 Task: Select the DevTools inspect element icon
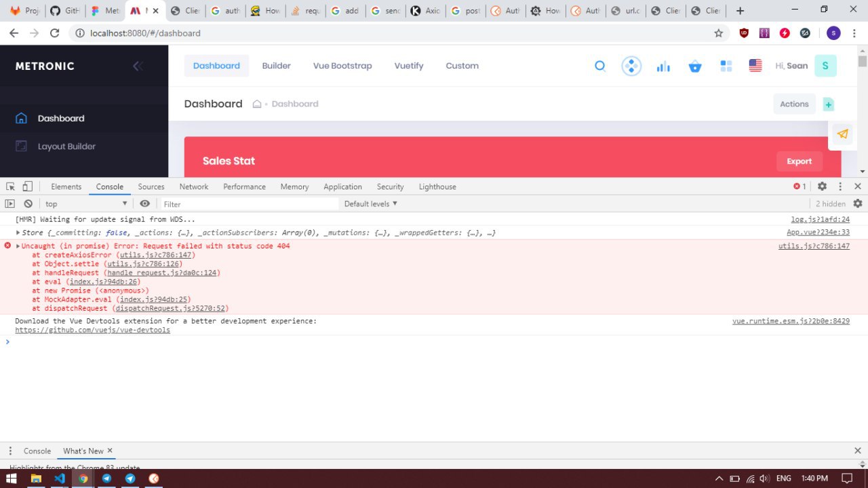click(11, 187)
